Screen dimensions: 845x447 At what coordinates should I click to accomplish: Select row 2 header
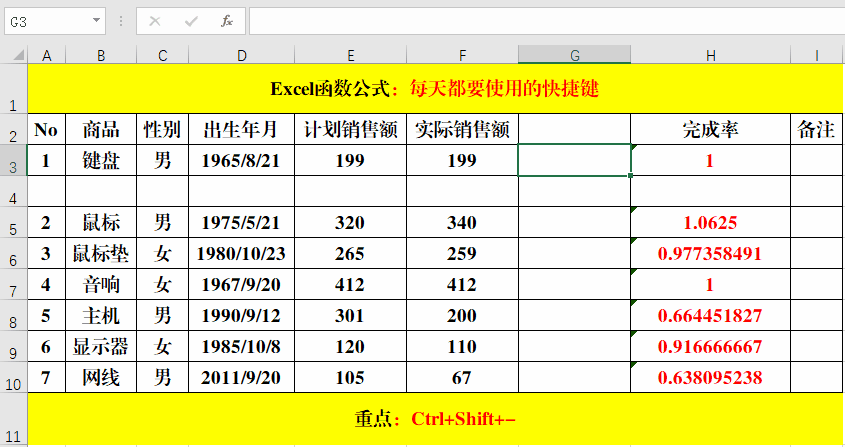(13, 129)
